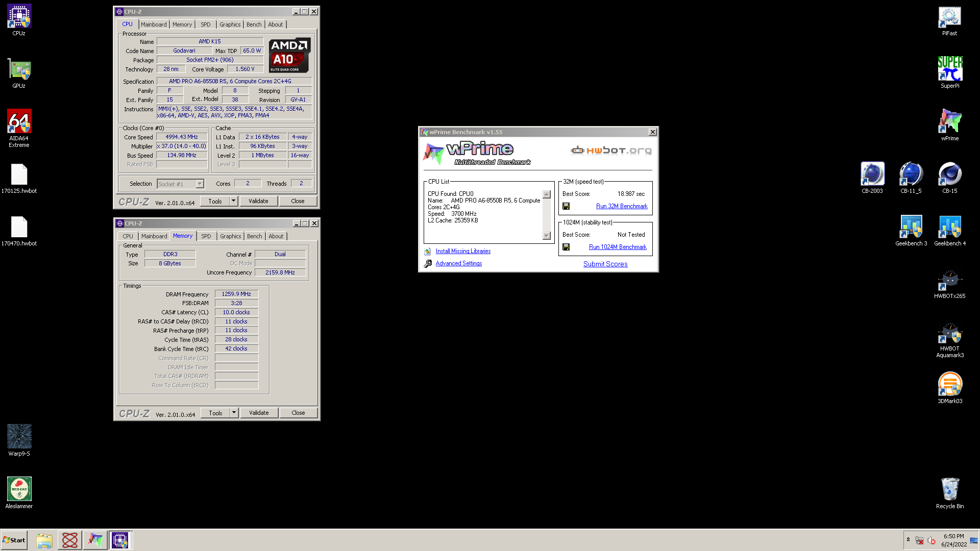Viewport: 980px width, 551px height.
Task: Expand Tools dropdown arrow in top CPU-Z window
Action: point(234,201)
